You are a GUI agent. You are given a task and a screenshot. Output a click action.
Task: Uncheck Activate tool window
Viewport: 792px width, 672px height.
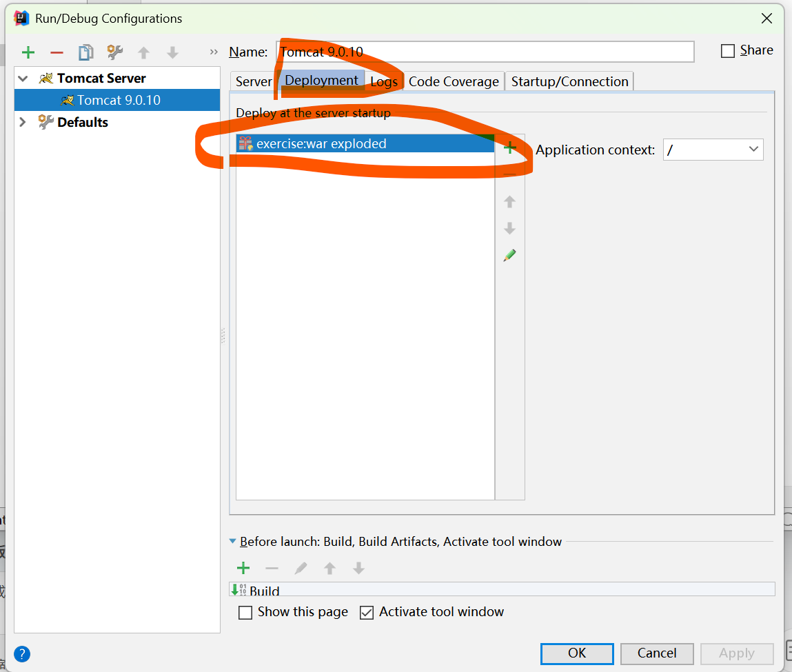(367, 613)
